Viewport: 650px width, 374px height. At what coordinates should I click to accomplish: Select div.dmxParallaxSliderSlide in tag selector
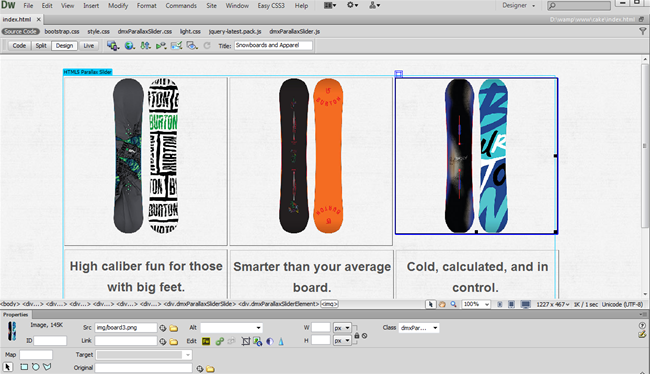pyautogui.click(x=199, y=304)
